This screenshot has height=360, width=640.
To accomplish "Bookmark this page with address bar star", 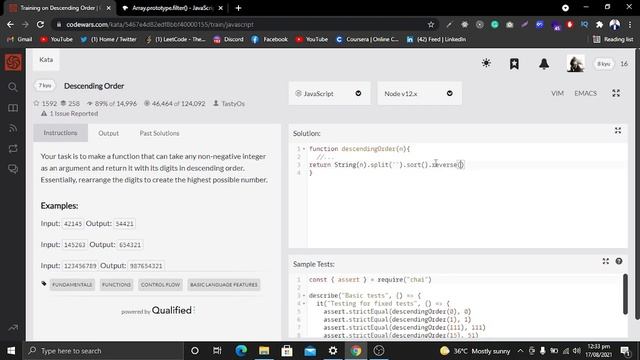I will coord(431,24).
